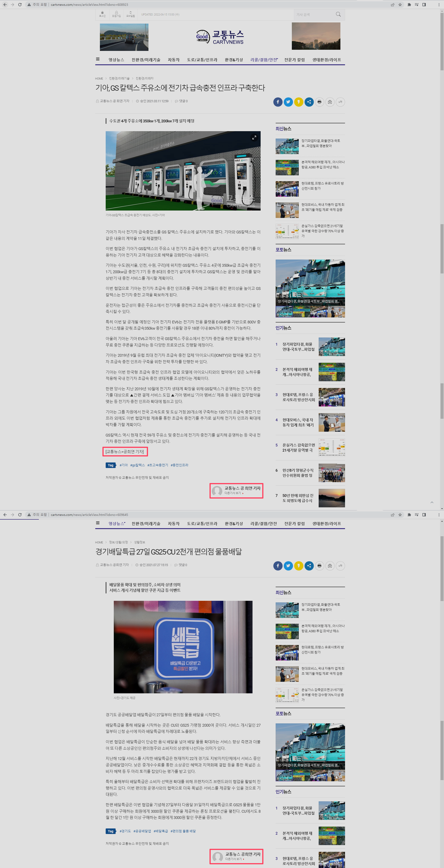This screenshot has height=868, width=444.
Task: Click 다른기사 보기 under the 경기배달특급 article
Action: click(x=234, y=859)
